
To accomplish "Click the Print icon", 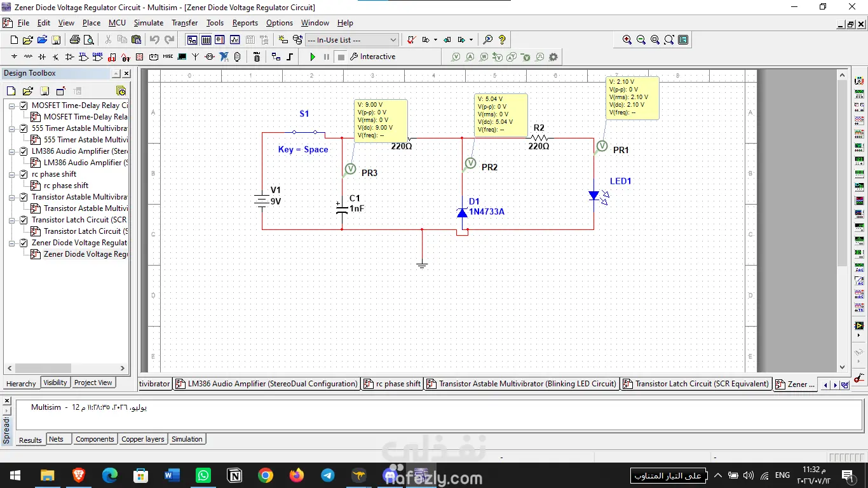I will [75, 39].
